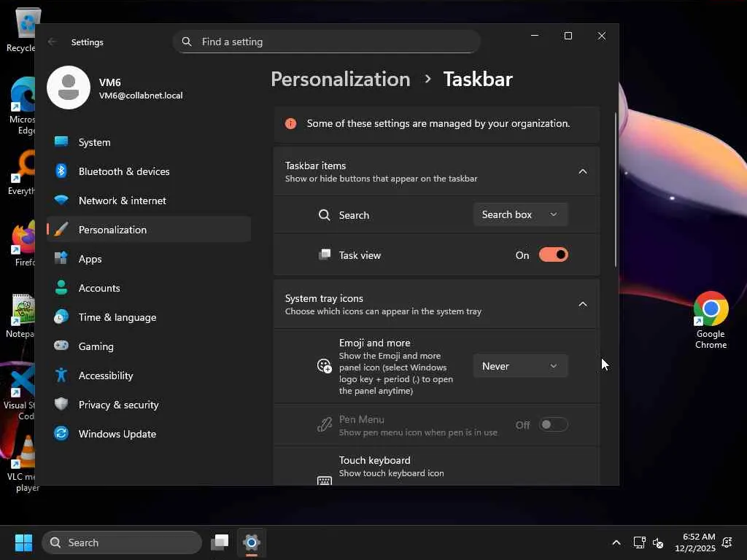
Task: Open Privacy & security settings
Action: coord(149,404)
